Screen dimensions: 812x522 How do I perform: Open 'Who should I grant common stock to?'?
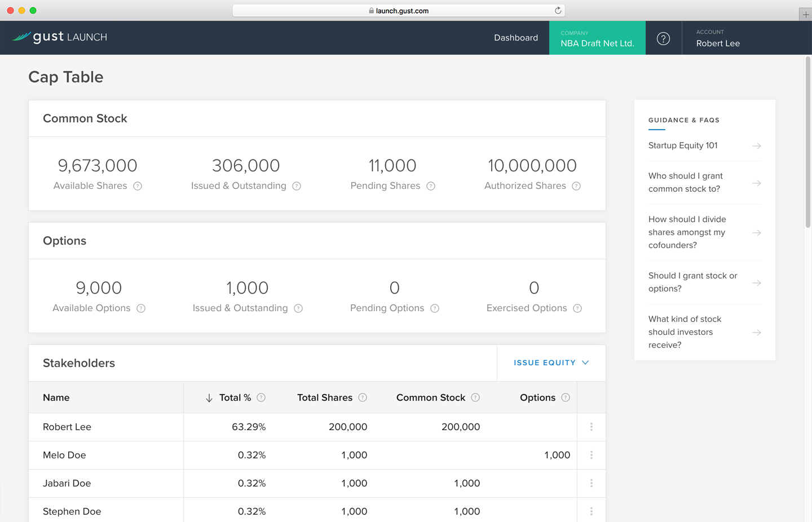704,183
